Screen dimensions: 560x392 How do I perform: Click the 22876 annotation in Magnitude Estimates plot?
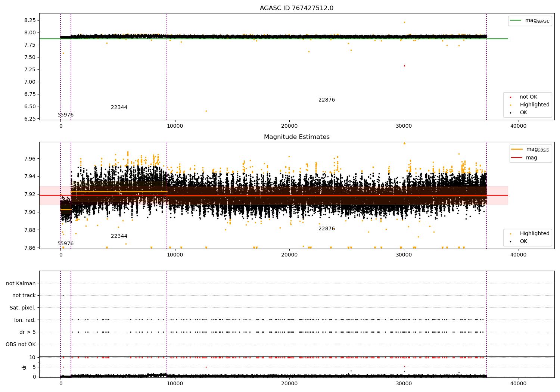click(x=327, y=229)
